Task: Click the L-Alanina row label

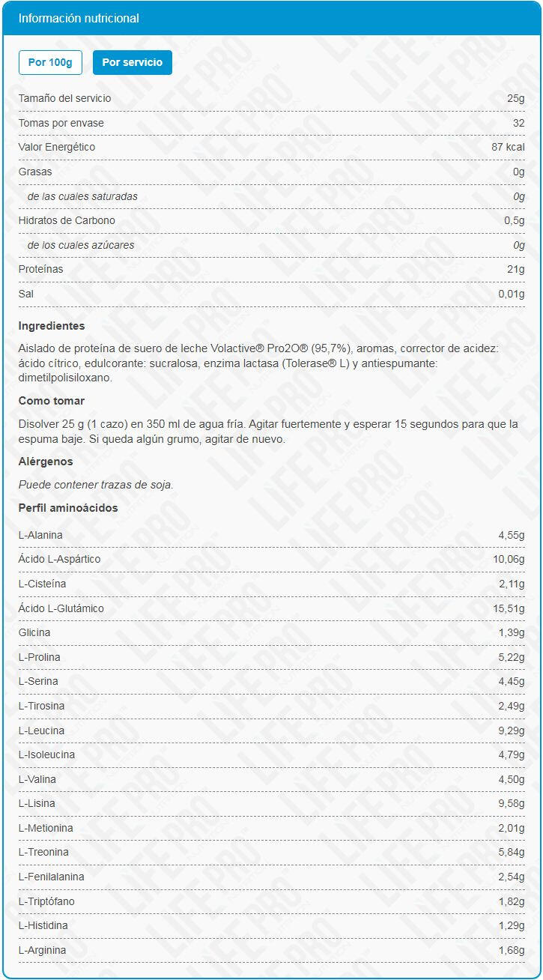Action: (x=40, y=535)
